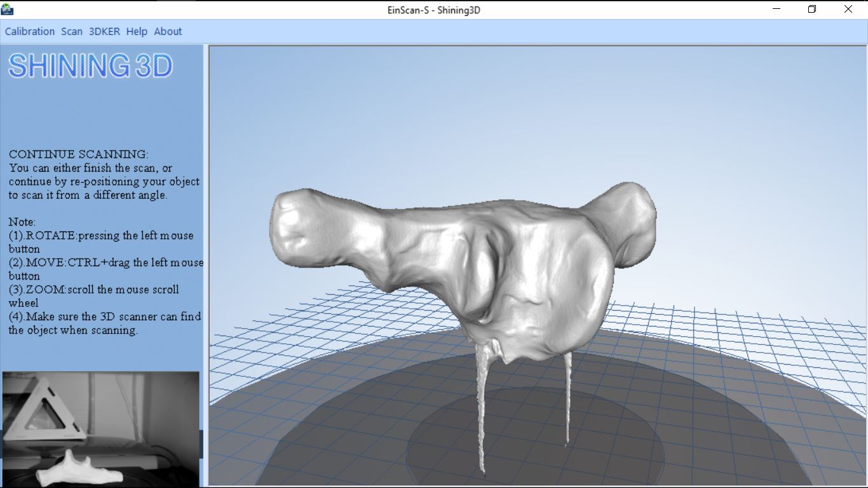Click the "(3).ZOOM:scroll the mouse scroll wheel" note
The image size is (868, 488).
pos(94,296)
